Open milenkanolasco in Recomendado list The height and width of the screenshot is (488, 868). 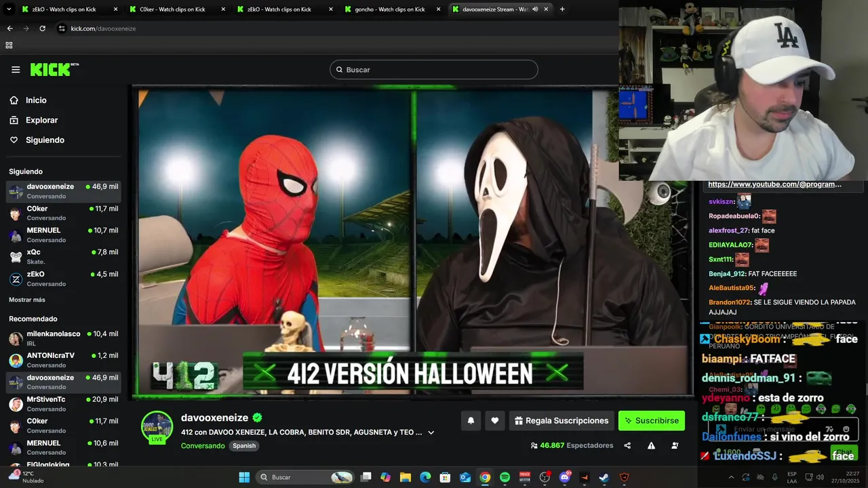(x=64, y=338)
